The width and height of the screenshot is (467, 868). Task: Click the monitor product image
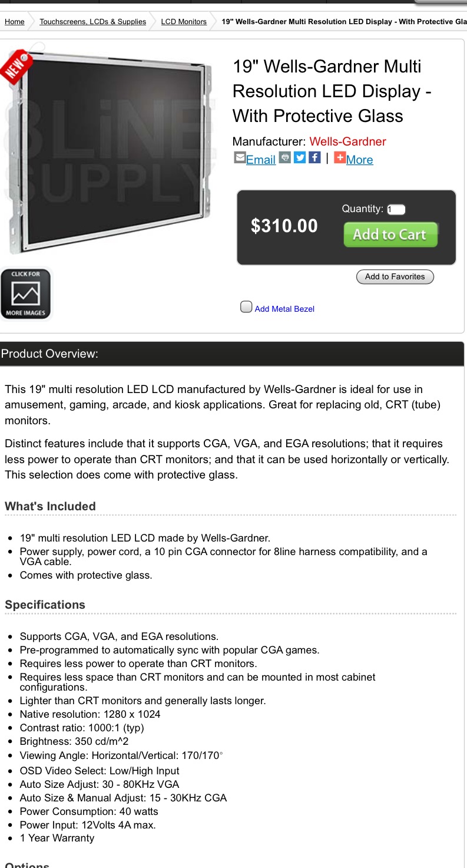[109, 153]
